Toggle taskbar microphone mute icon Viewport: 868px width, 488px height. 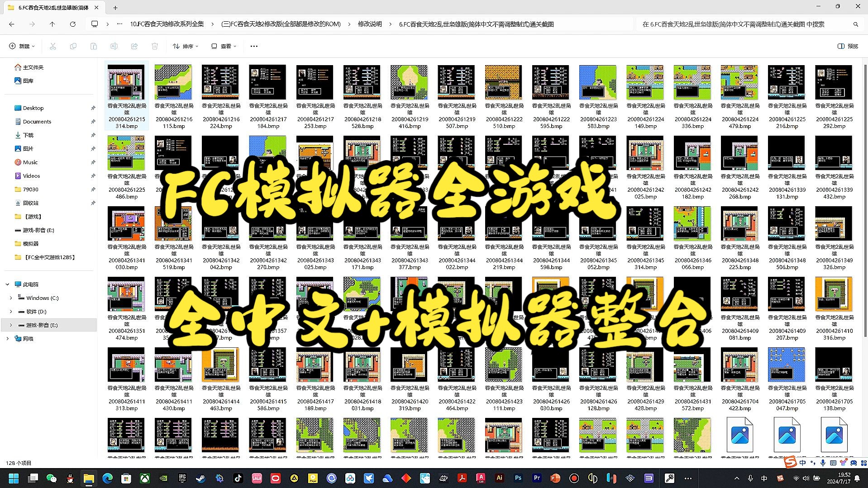750,478
